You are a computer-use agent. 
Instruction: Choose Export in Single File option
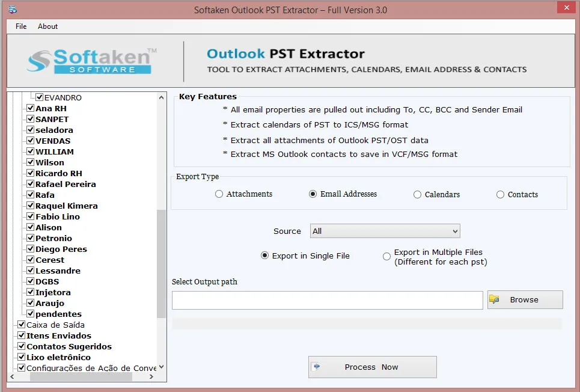264,256
